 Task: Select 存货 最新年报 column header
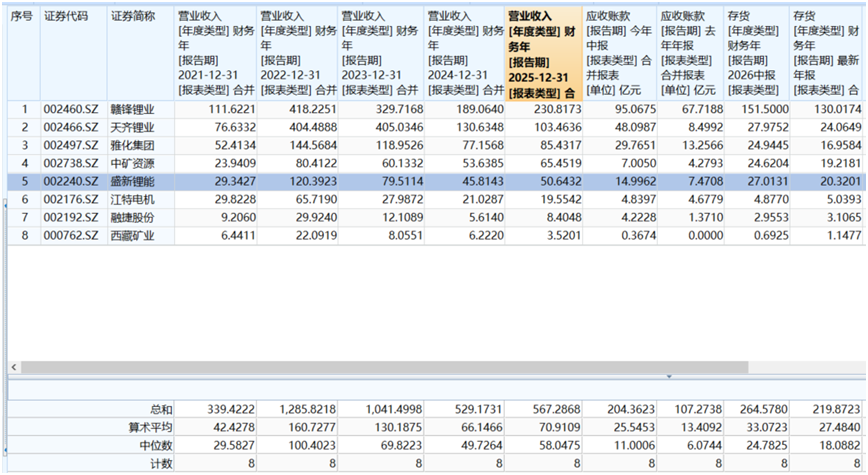tap(827, 54)
